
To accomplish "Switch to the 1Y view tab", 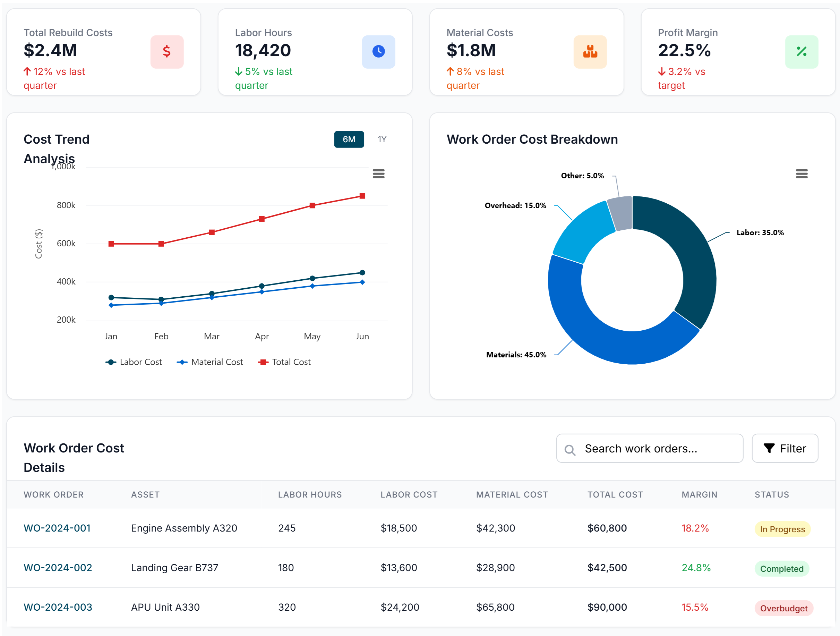I will 382,139.
